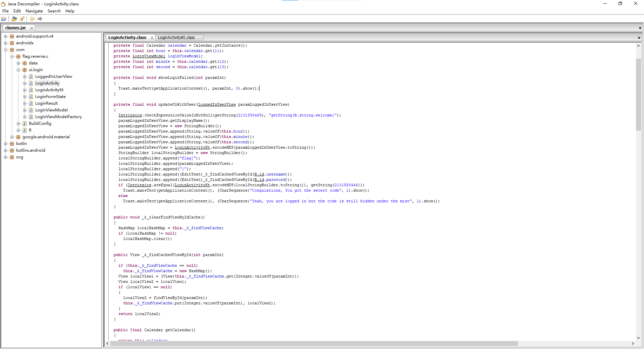Follow LoginActivityKt link in encodeMD5 assignment
This screenshot has height=349, width=644.
point(192,148)
